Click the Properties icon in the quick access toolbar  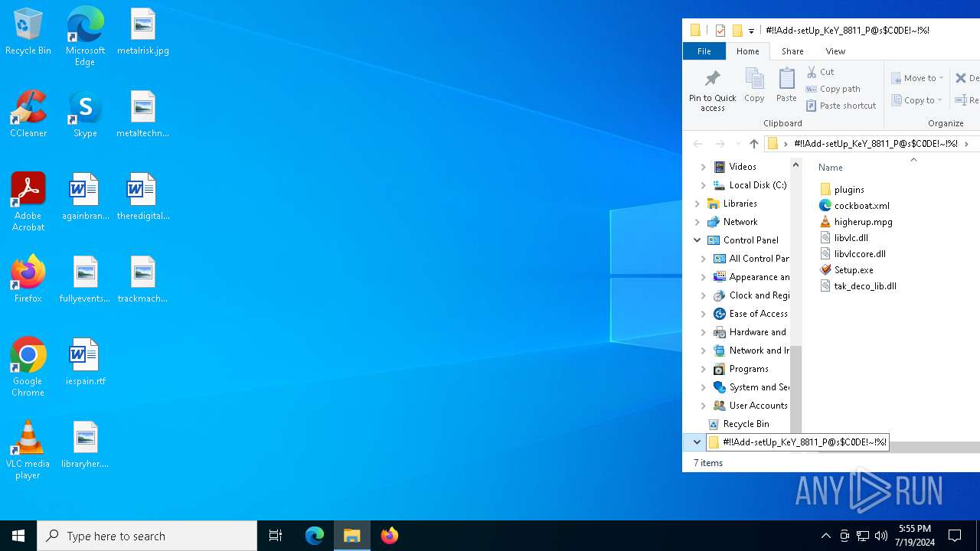tap(720, 31)
